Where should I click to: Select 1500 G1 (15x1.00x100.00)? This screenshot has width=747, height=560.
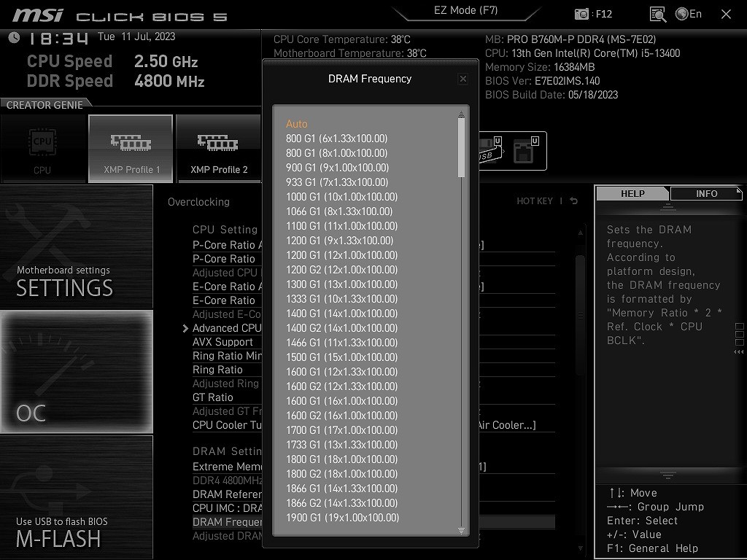(x=341, y=357)
